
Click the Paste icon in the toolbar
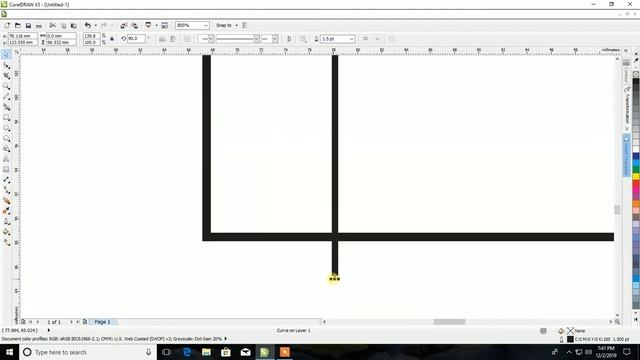point(74,25)
